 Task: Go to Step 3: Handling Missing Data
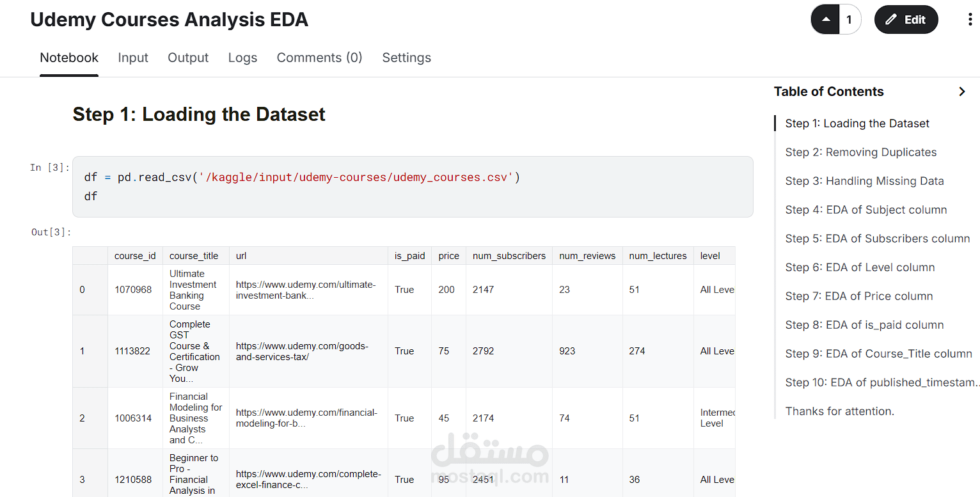pyautogui.click(x=865, y=181)
